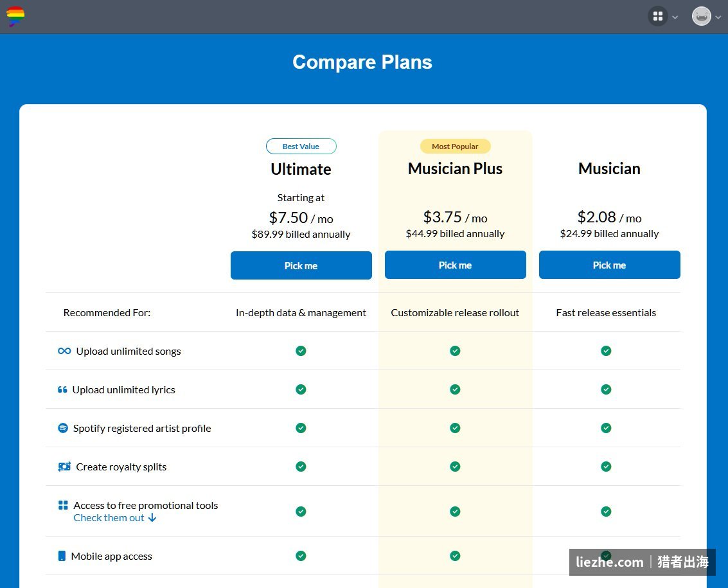
Task: Click In-depth data & management text
Action: (301, 312)
